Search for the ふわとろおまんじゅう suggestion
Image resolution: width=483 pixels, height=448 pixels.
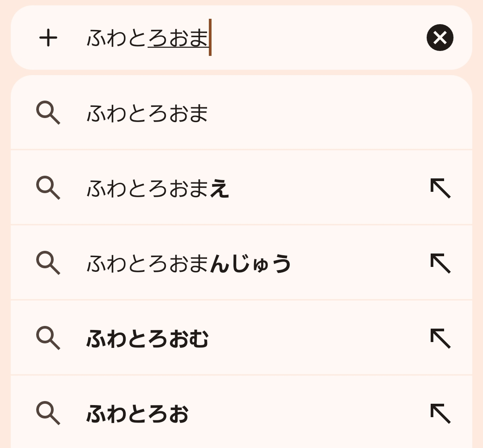pos(189,263)
